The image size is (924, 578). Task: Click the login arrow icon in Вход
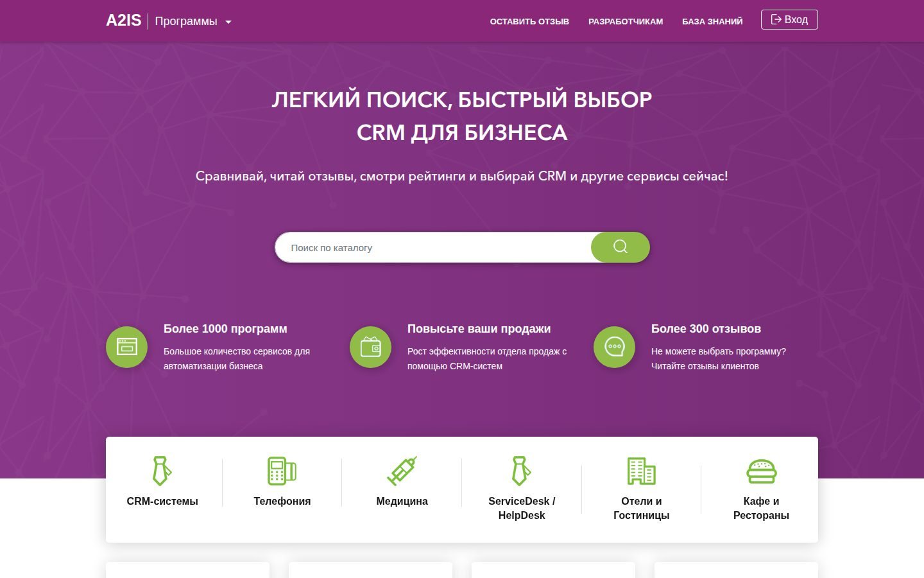point(776,19)
